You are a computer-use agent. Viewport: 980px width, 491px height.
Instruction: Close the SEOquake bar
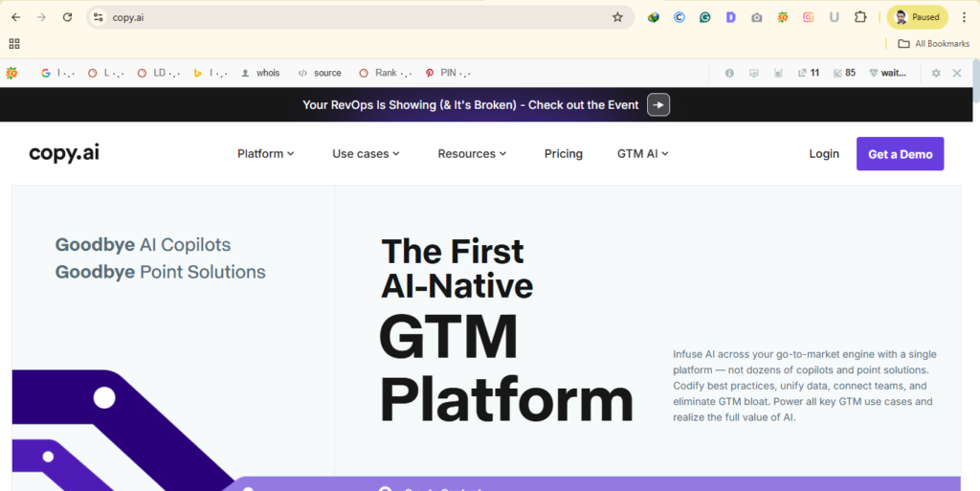pyautogui.click(x=957, y=73)
